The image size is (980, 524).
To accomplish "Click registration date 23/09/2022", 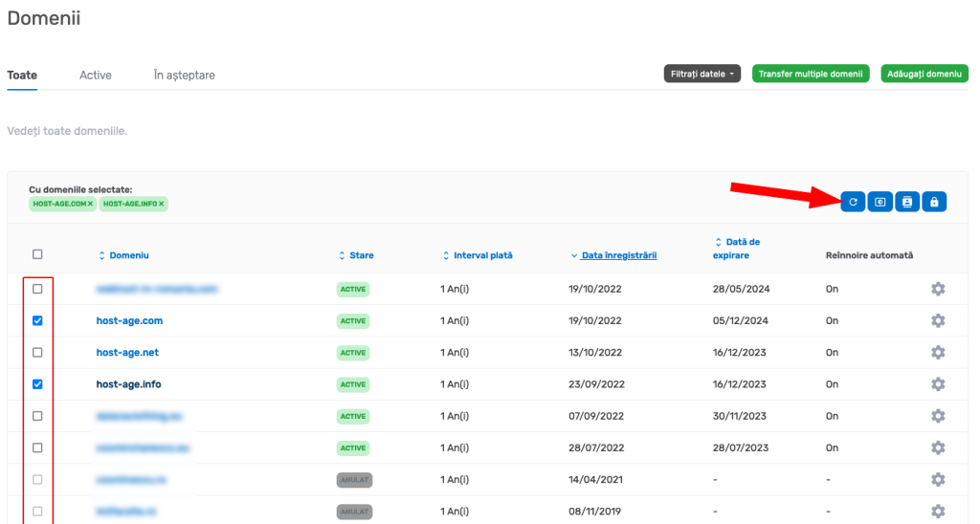I will coord(596,384).
